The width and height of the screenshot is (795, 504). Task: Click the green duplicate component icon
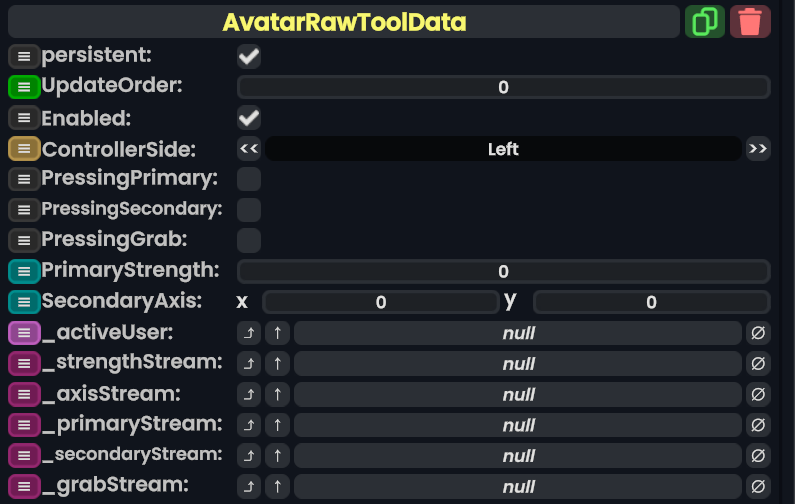click(x=704, y=21)
